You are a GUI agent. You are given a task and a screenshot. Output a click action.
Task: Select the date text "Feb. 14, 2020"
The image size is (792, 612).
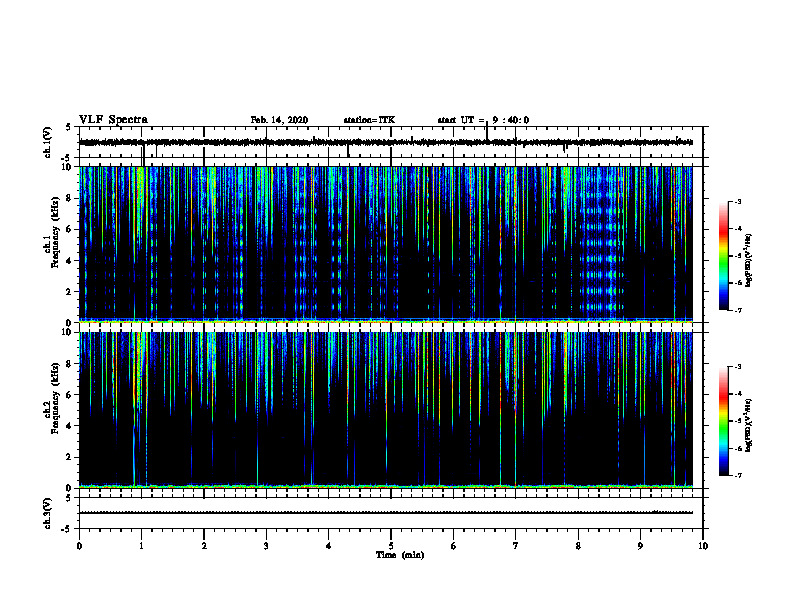279,120
